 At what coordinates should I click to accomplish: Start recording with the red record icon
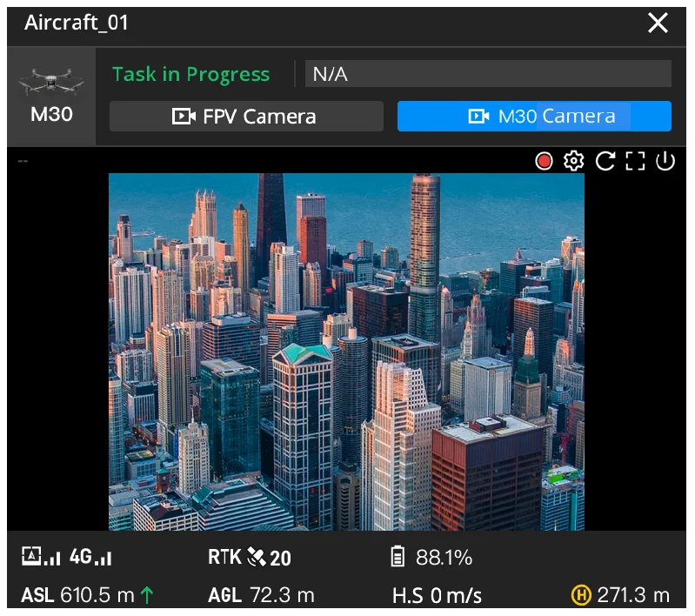click(x=544, y=161)
